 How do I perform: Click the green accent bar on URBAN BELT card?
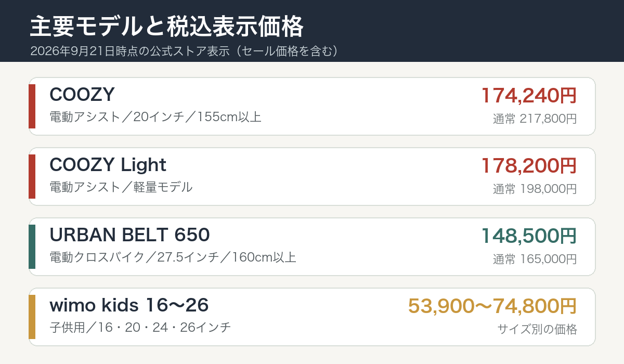pos(32,246)
